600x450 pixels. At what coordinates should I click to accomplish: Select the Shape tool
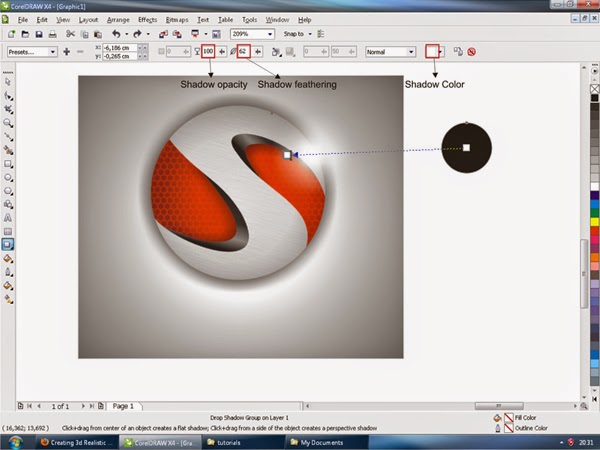[x=8, y=96]
